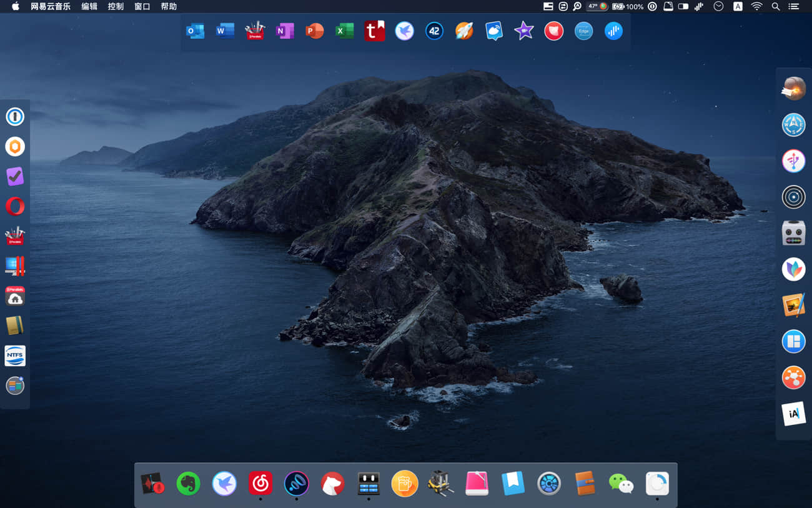812x508 pixels.
Task: Open Parallels Desktop in the left dock
Action: pyautogui.click(x=15, y=266)
